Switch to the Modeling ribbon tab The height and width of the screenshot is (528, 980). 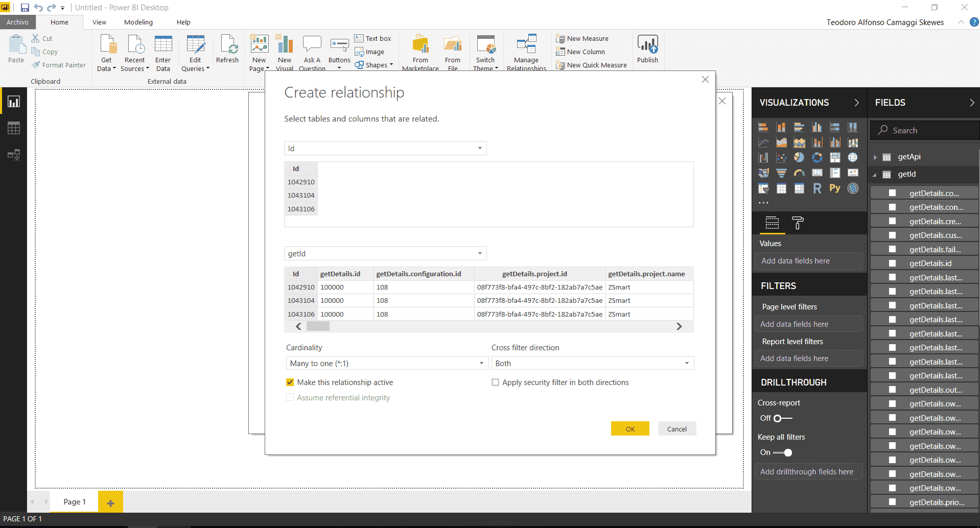(x=137, y=22)
